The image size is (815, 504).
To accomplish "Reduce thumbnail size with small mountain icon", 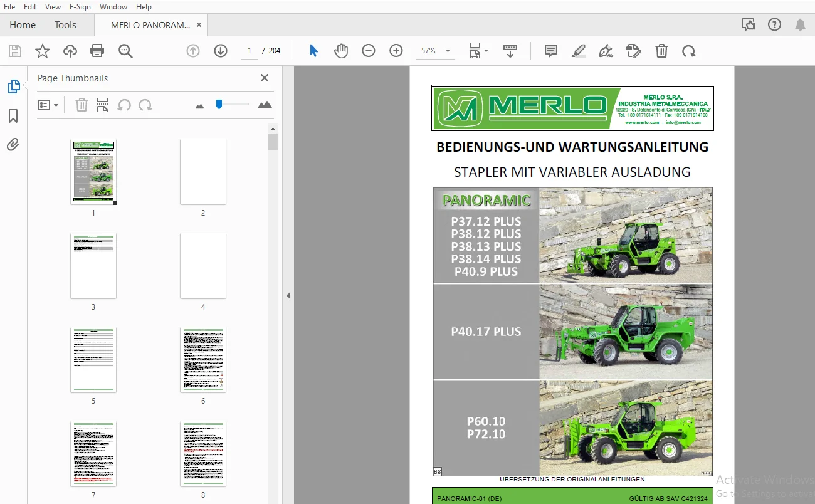I will tap(199, 106).
